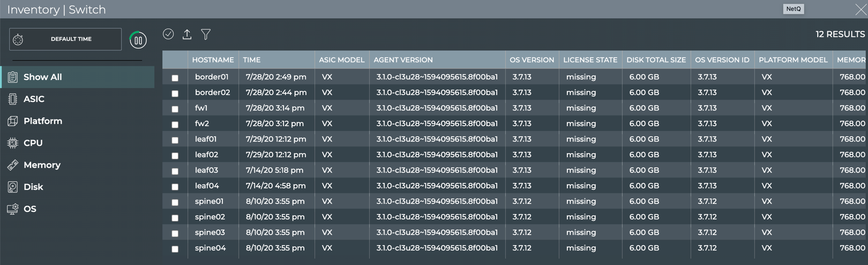Image resolution: width=868 pixels, height=265 pixels.
Task: Close the Inventory Switch card
Action: (860, 10)
